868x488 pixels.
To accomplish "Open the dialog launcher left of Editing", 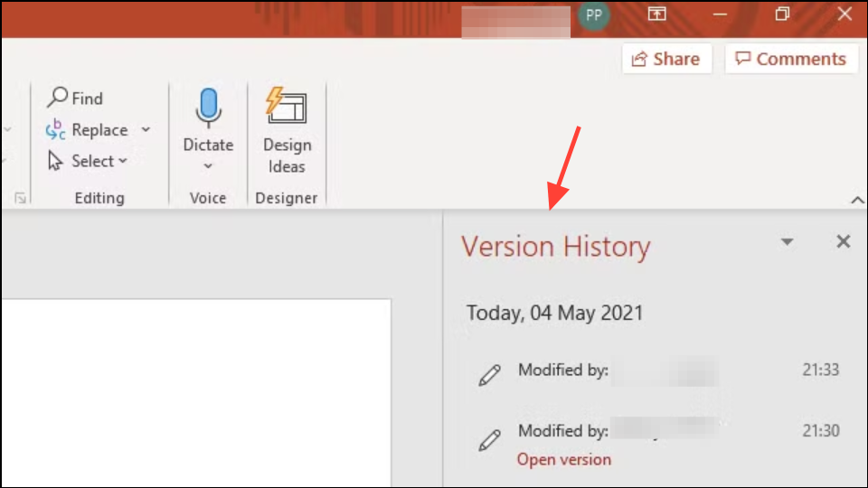I will pos(20,198).
